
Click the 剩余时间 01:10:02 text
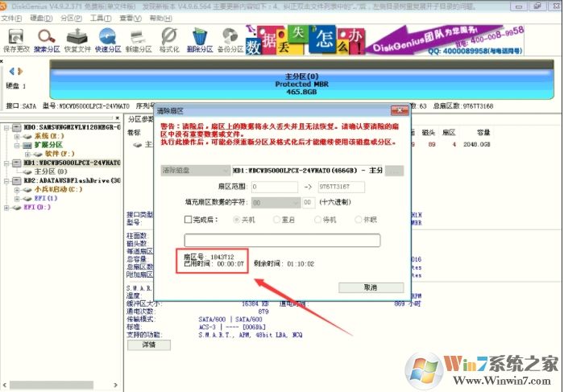284,264
